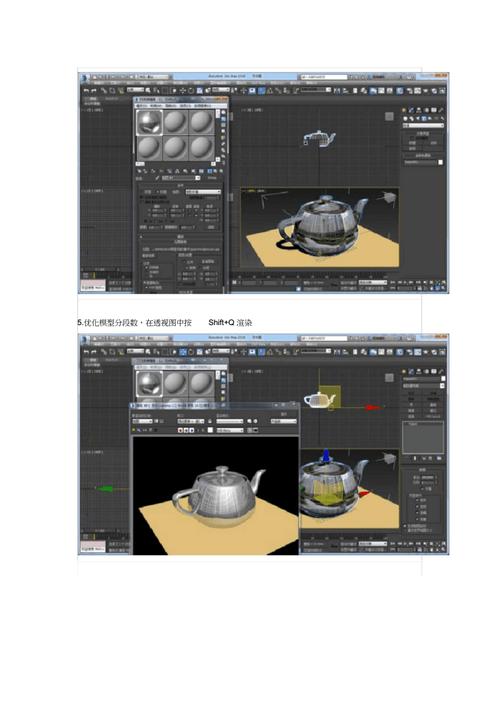Switch to Modify tab in first screenshot command panel
500x713 pixels.
[411, 110]
